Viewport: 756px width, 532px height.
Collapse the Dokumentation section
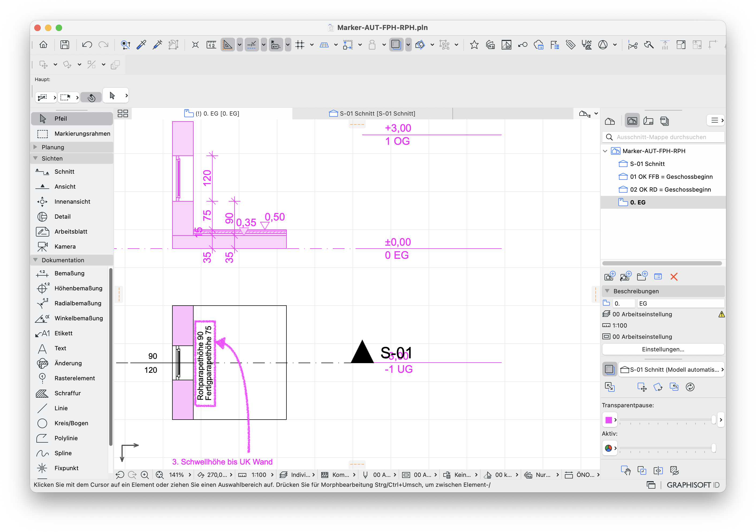(36, 260)
